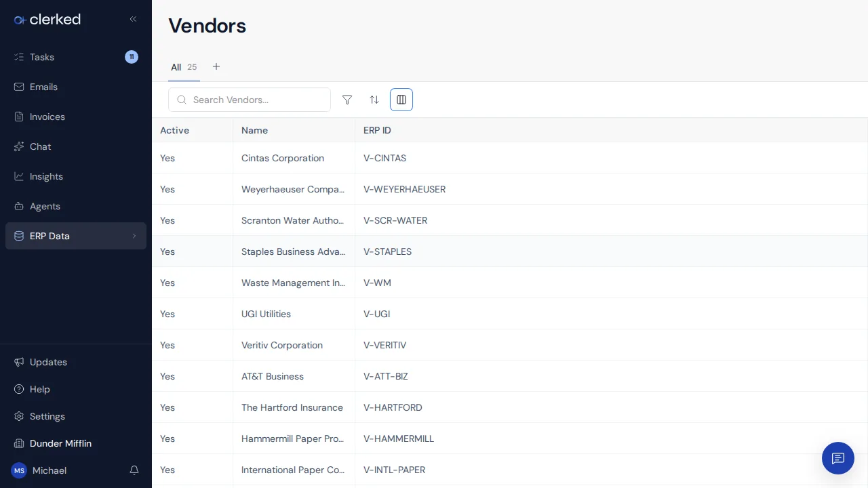The height and width of the screenshot is (488, 868).
Task: Open Insights section
Action: pos(76,176)
